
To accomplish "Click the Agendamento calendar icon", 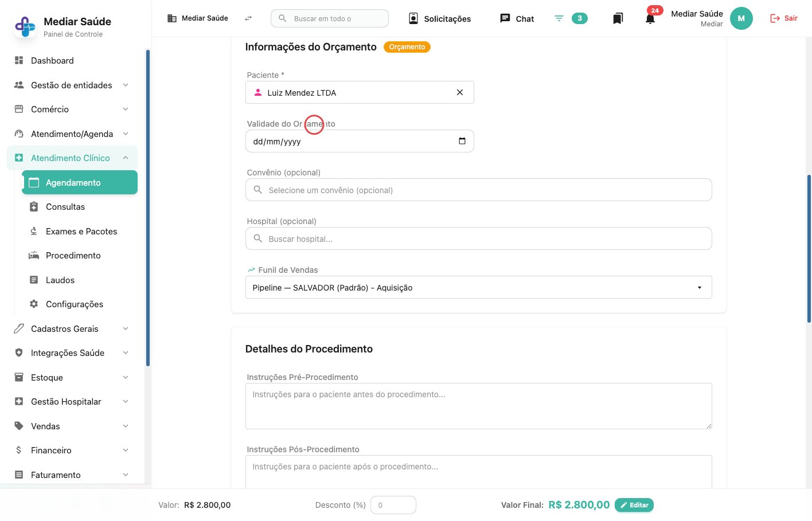I will click(x=34, y=182).
